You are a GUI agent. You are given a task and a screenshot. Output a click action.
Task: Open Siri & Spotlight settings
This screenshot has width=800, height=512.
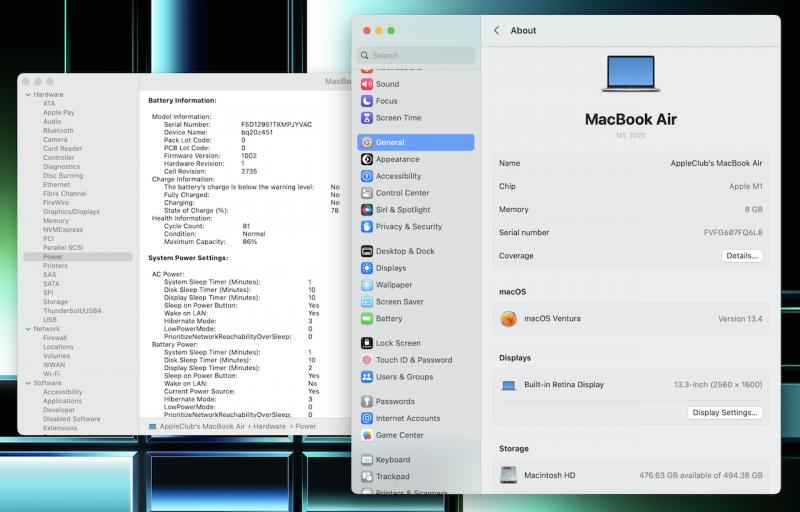(x=367, y=210)
